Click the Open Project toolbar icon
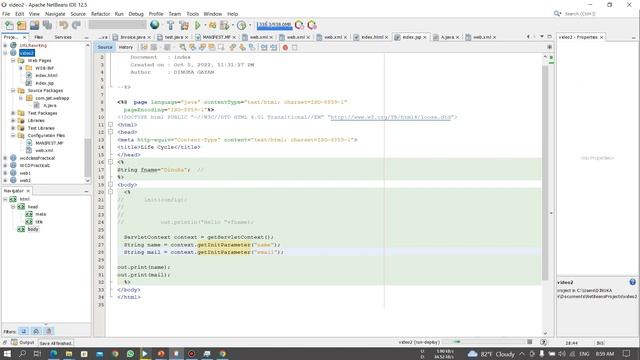The height and width of the screenshot is (360, 640). coord(34,25)
